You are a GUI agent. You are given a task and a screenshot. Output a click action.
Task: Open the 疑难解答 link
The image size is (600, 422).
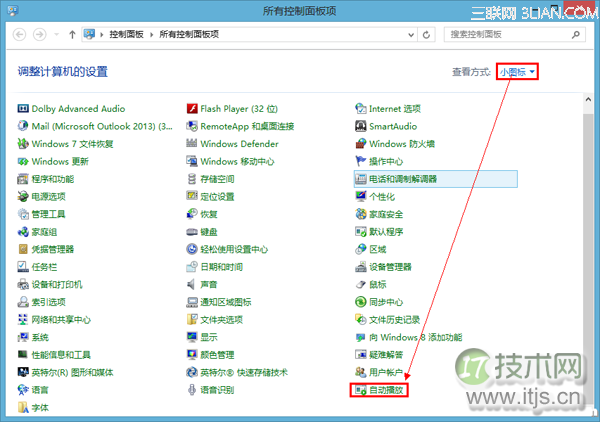pos(386,355)
